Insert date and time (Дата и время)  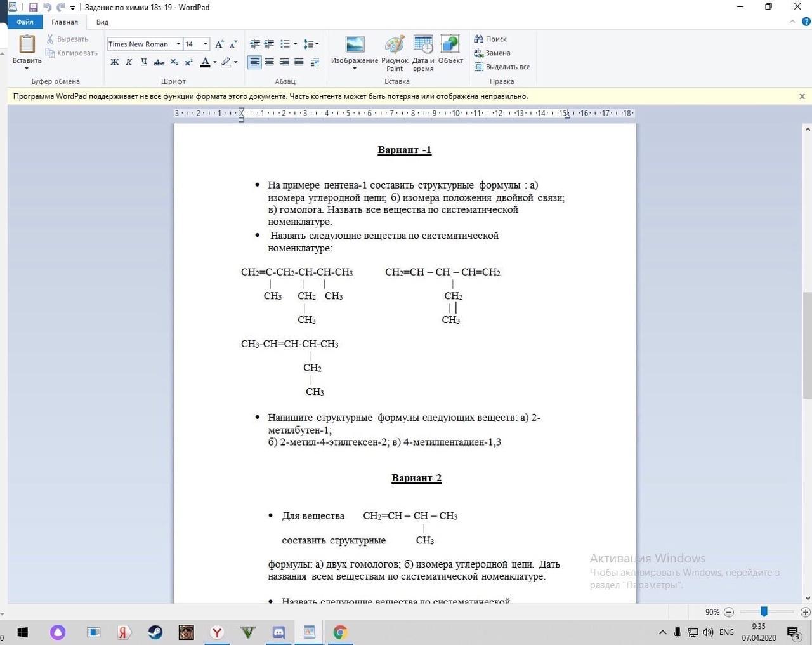pos(423,53)
